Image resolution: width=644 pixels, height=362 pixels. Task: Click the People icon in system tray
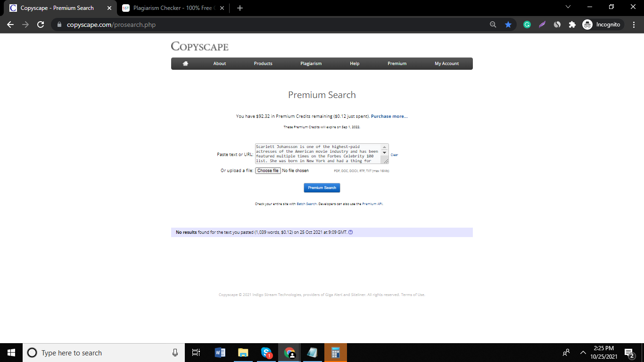pos(566,353)
